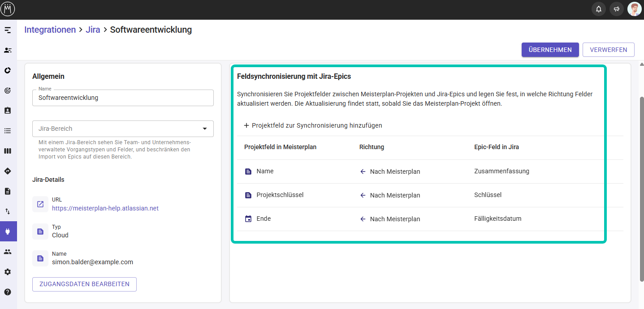Click the ÜBERNEHMEN button
The height and width of the screenshot is (309, 644).
[x=550, y=50]
